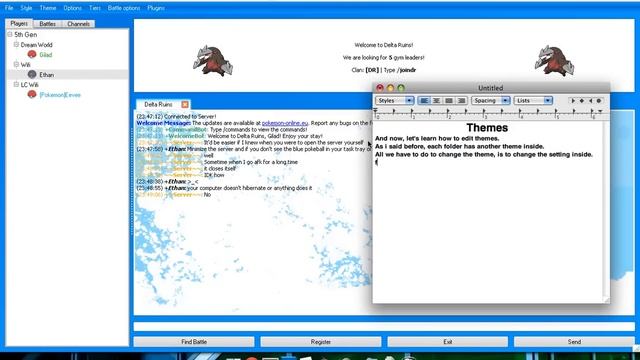Close the Delta Ruins channel tab
640x360 pixels.
click(185, 104)
